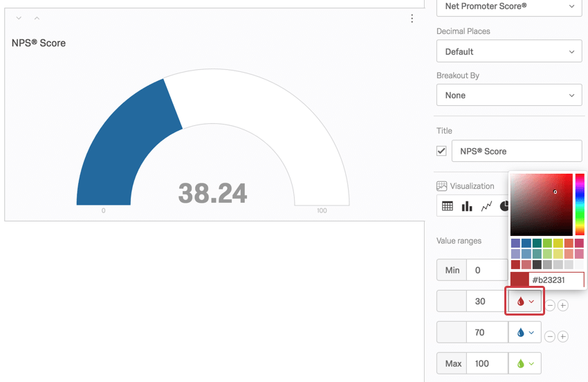Move the NPS widget up with chevron
588x382 pixels.
pos(37,18)
